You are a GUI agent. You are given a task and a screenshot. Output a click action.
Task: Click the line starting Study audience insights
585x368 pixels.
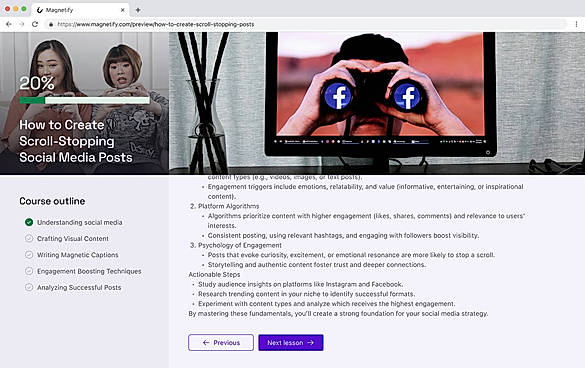coord(301,284)
